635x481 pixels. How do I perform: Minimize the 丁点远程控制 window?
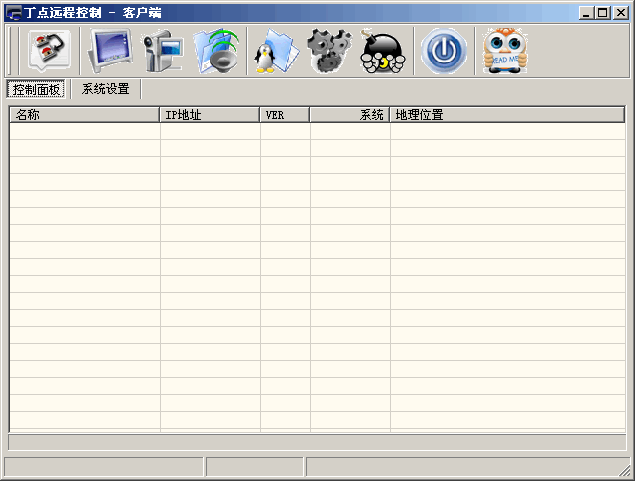(586, 13)
